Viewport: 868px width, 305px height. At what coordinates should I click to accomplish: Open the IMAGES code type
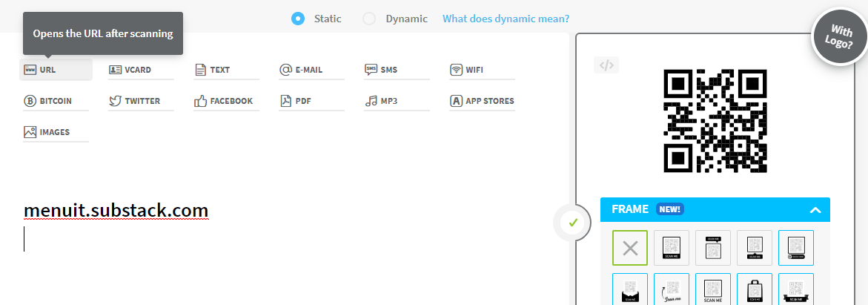tap(56, 132)
